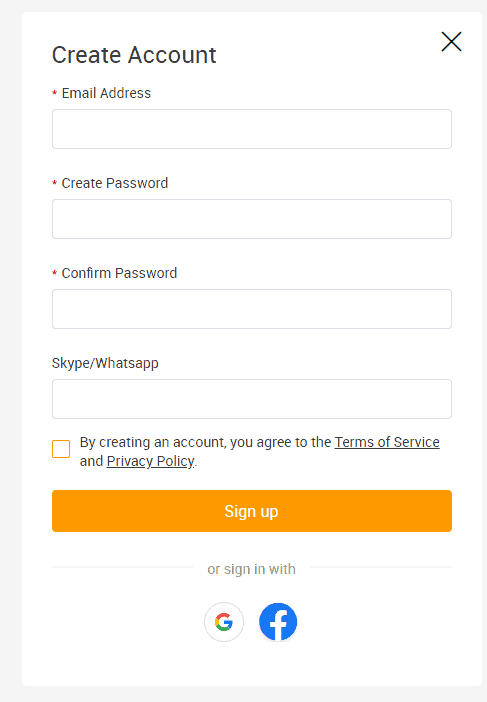Click the Create Account heading
Image resolution: width=487 pixels, height=702 pixels.
click(x=134, y=55)
